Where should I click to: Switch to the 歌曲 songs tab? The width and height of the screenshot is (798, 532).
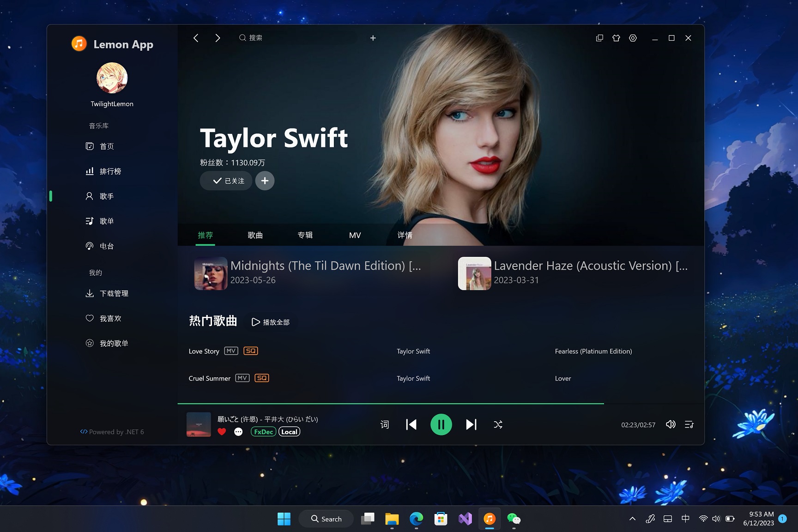pyautogui.click(x=255, y=236)
